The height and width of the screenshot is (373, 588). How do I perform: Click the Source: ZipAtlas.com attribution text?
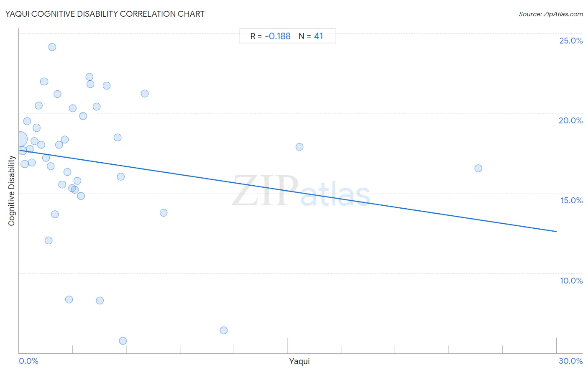coord(551,14)
